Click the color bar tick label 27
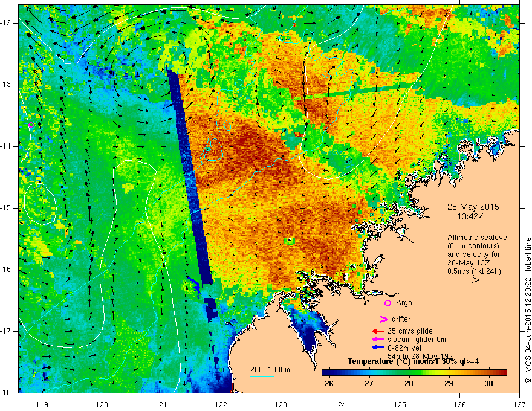532x411 pixels. point(369,384)
